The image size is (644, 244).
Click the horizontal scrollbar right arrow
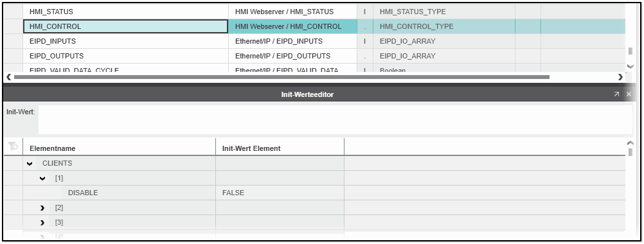pyautogui.click(x=620, y=76)
